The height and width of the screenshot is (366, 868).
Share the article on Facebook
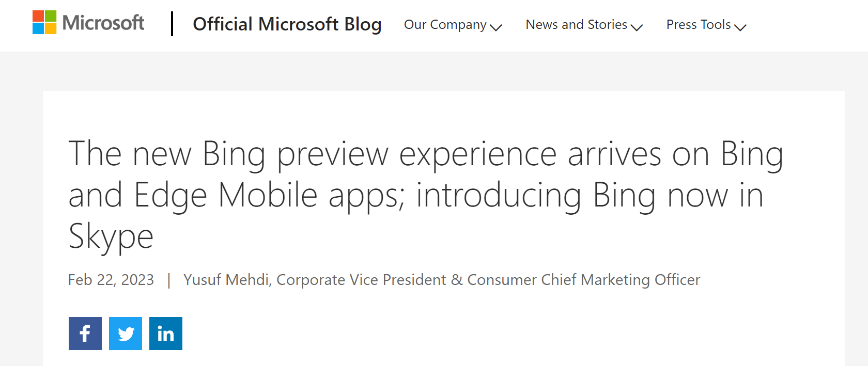(85, 333)
